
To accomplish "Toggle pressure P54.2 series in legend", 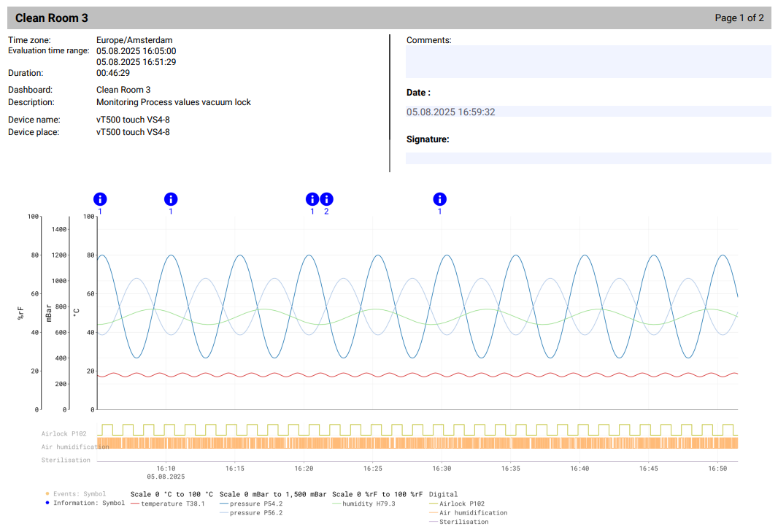I will pos(255,504).
